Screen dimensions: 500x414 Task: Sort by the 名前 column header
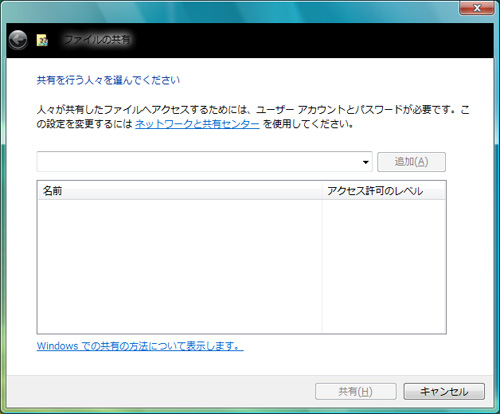coord(180,191)
